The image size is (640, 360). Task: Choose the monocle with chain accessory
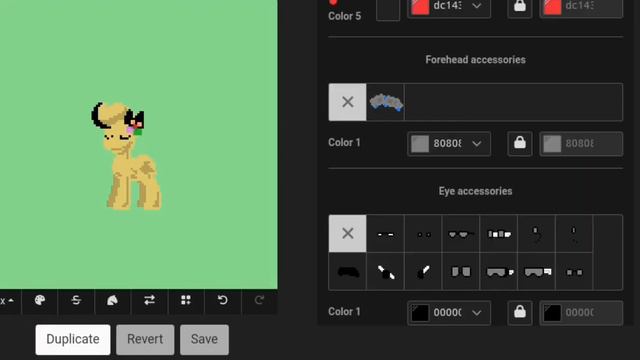click(x=536, y=234)
